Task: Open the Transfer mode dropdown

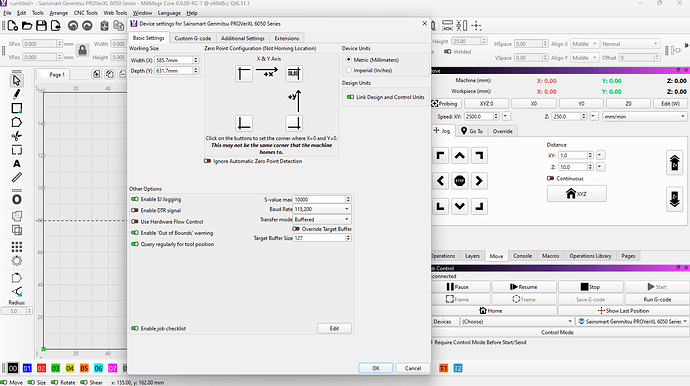Action: coord(322,219)
